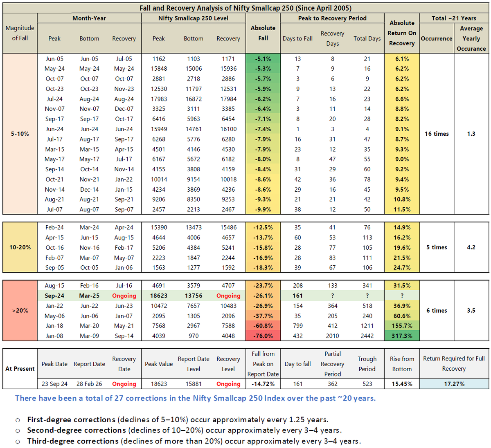Select the 'Second-degree corrections' bullet

[185, 430]
